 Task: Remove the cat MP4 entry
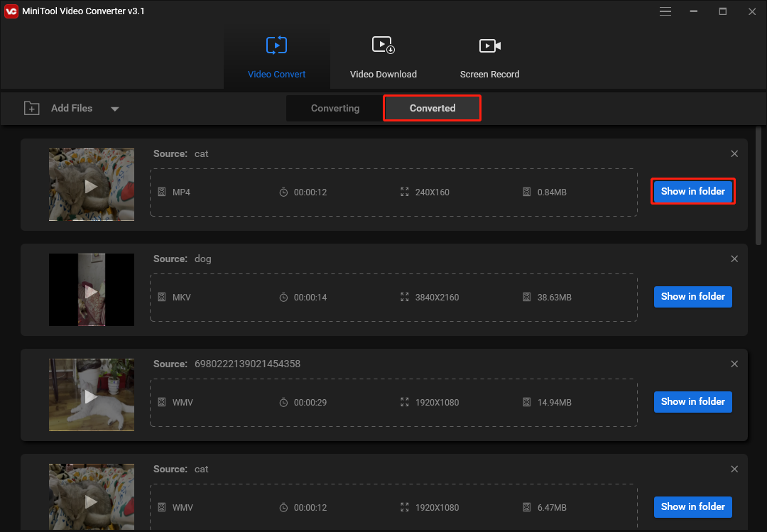[x=734, y=153]
